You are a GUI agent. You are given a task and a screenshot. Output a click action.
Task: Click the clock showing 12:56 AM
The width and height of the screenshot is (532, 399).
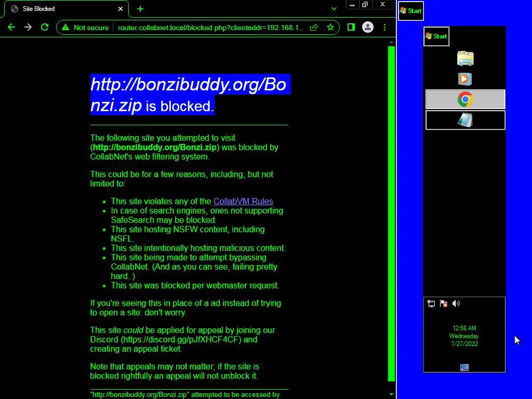[464, 328]
